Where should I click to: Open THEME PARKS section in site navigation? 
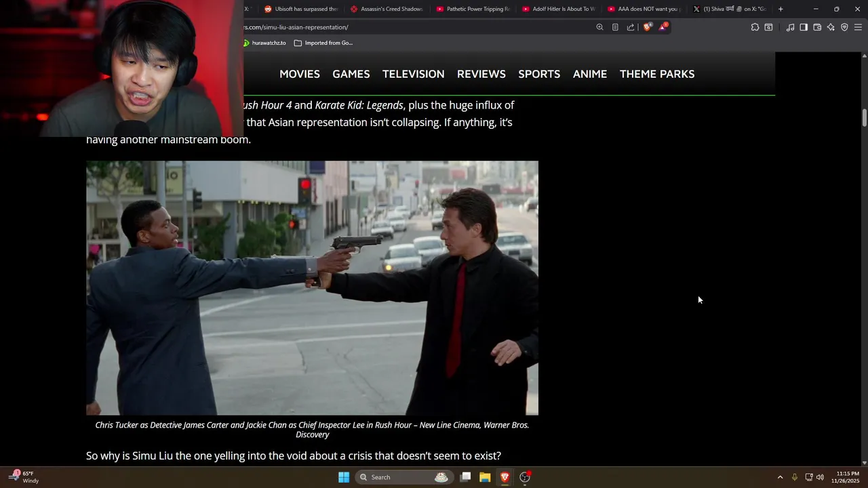click(x=657, y=74)
